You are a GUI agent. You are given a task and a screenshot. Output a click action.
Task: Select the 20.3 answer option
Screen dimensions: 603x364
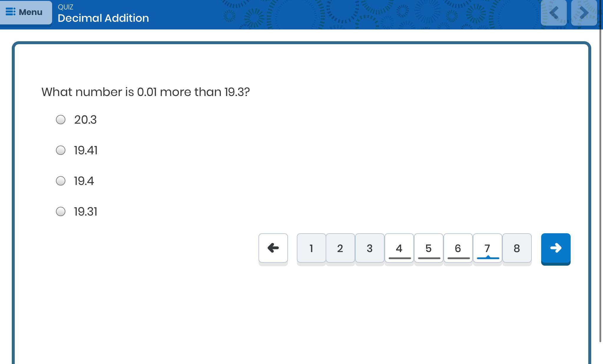(61, 120)
